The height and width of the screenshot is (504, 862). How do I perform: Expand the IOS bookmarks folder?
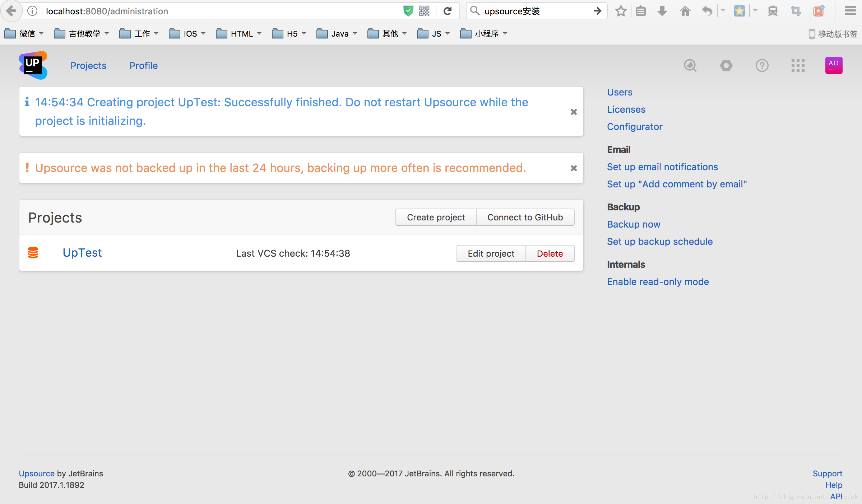[187, 34]
